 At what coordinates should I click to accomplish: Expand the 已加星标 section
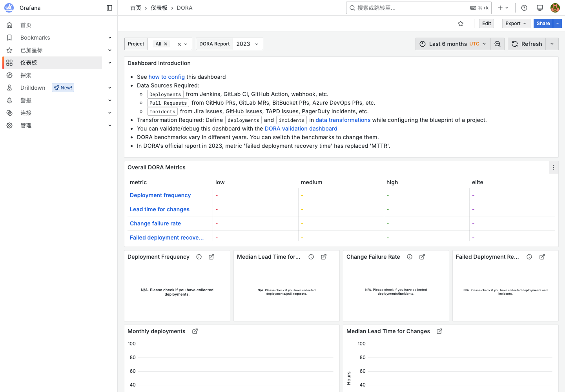click(x=110, y=50)
